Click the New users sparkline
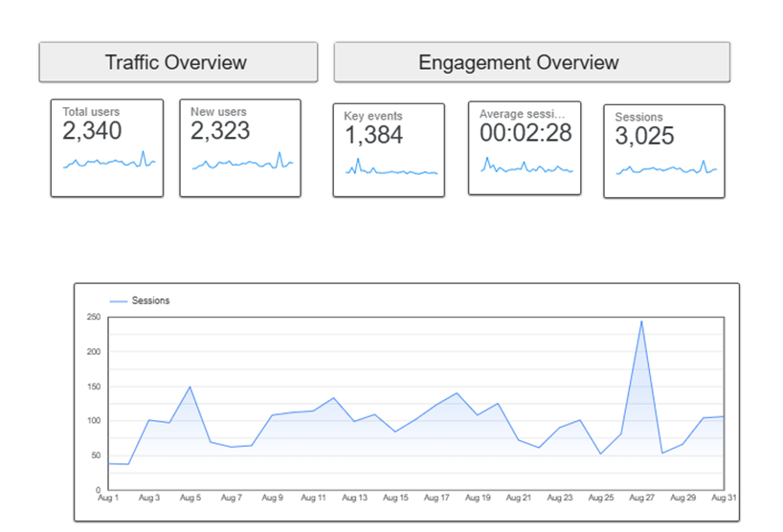The width and height of the screenshot is (783, 532). (243, 161)
